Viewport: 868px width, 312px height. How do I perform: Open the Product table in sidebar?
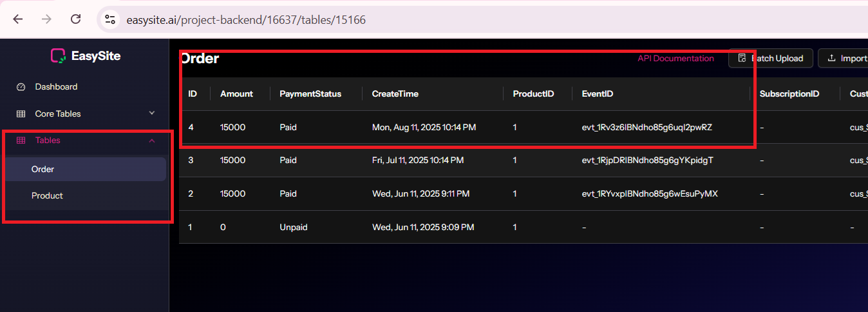[x=47, y=195]
